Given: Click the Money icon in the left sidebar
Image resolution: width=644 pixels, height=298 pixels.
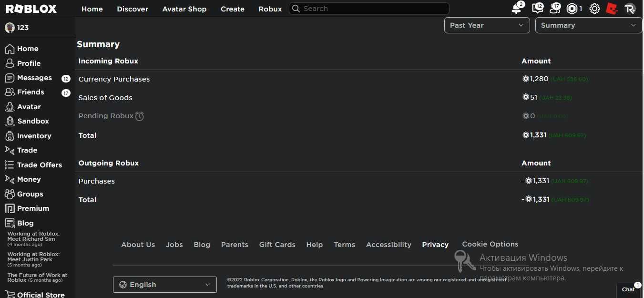Looking at the screenshot, I should coord(10,179).
